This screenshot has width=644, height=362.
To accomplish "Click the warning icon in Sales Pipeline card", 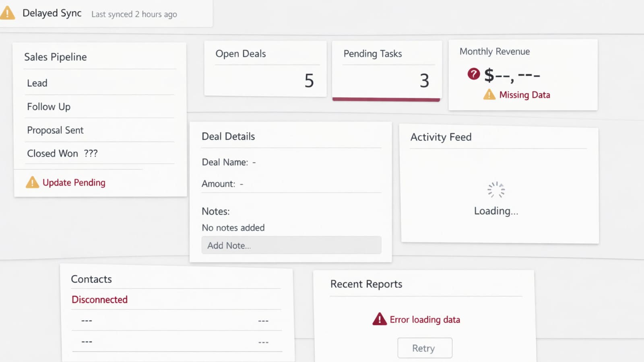I will [33, 183].
